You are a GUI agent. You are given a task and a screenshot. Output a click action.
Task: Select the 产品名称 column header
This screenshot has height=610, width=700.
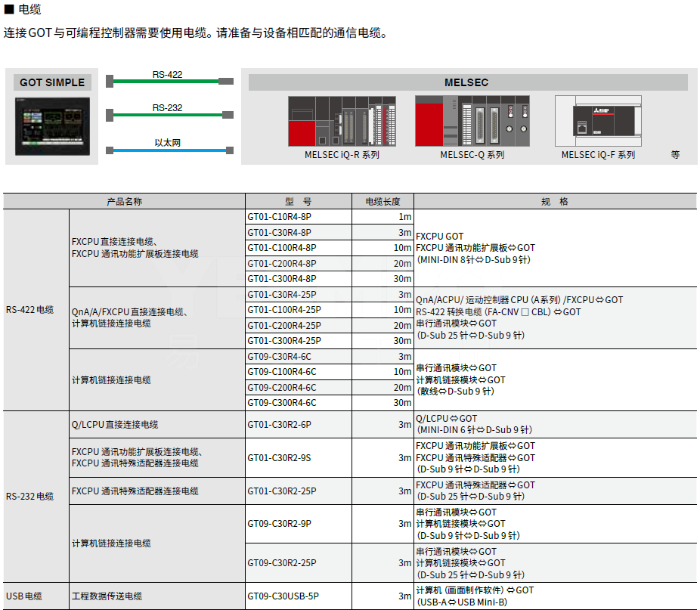[x=124, y=202]
